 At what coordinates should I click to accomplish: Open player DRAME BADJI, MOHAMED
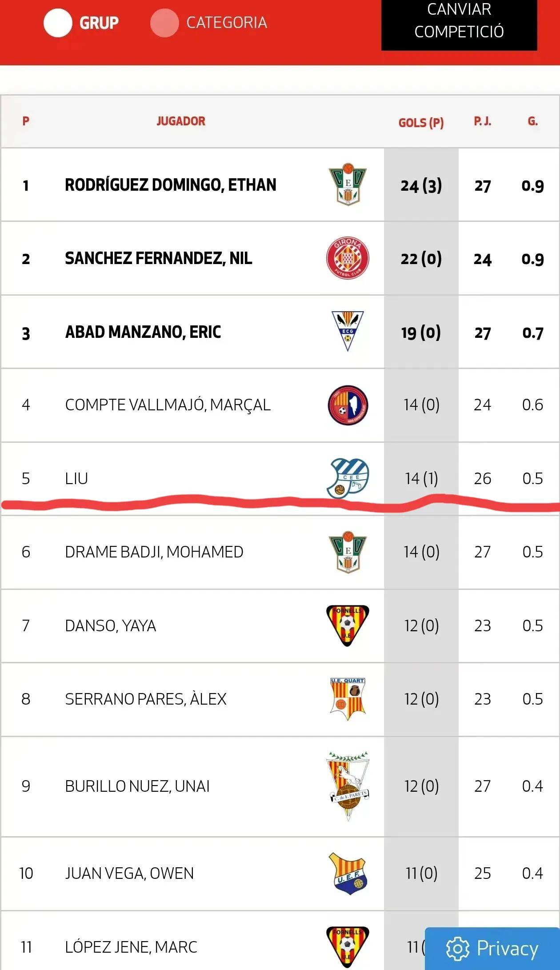click(x=154, y=552)
